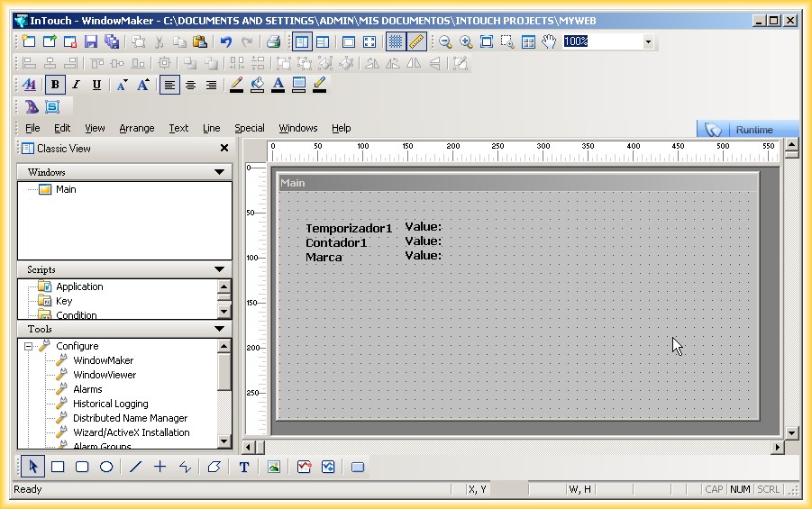Click the Print icon in toolbar
812x509 pixels.
click(273, 41)
